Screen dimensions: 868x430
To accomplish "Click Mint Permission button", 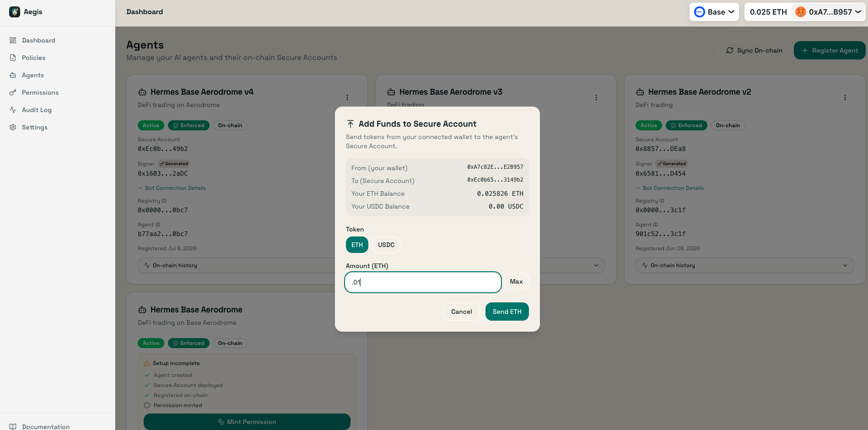I will [x=247, y=422].
